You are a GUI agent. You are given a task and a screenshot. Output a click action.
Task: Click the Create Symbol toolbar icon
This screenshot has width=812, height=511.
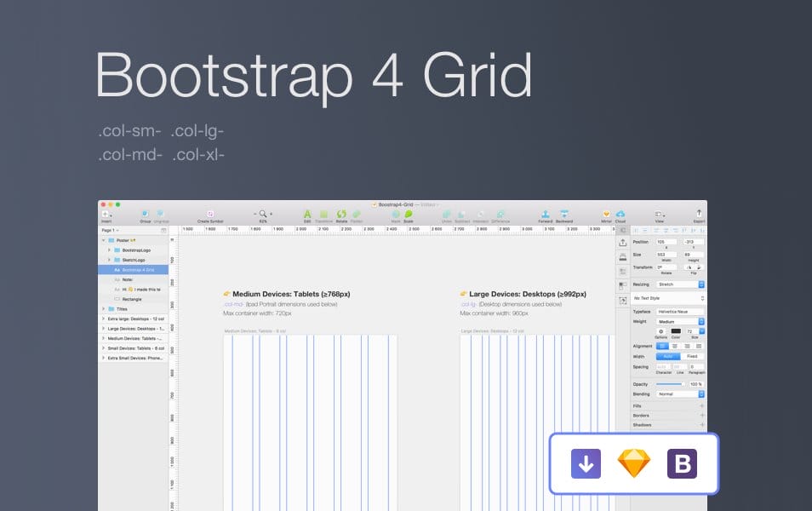point(209,213)
